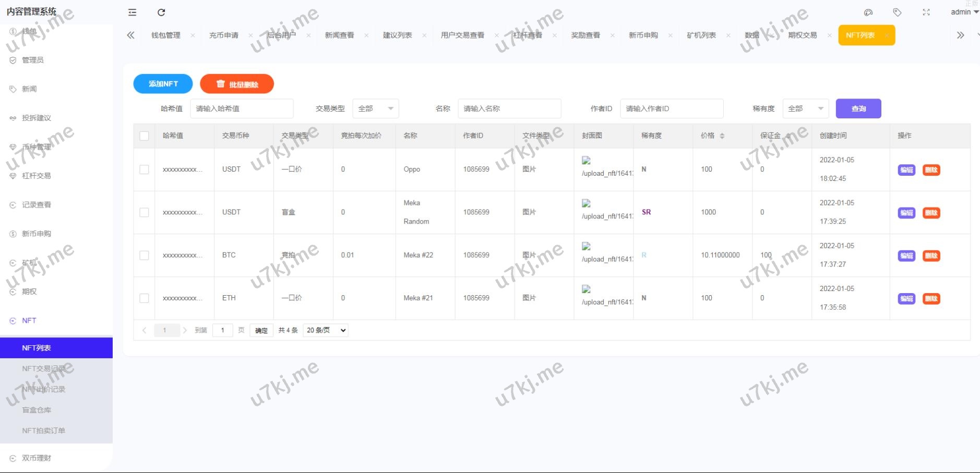Switch to the 钱包管理 tab
The width and height of the screenshot is (980, 473).
tap(166, 35)
